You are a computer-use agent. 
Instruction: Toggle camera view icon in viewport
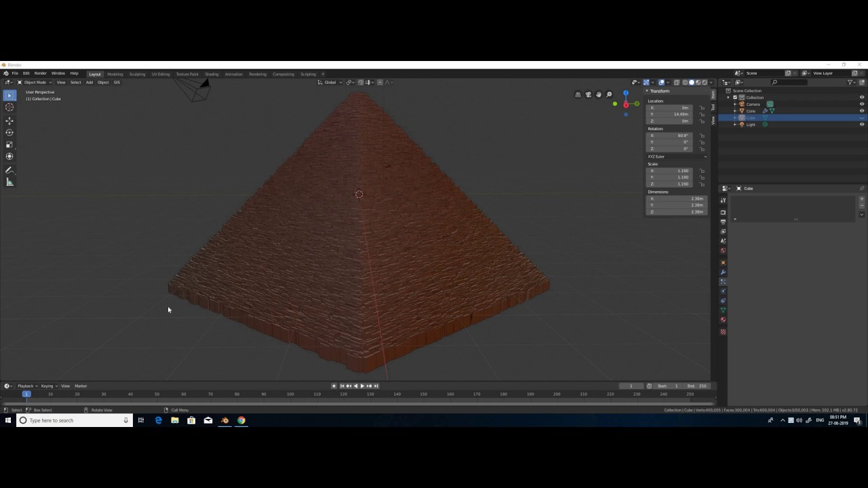click(589, 95)
